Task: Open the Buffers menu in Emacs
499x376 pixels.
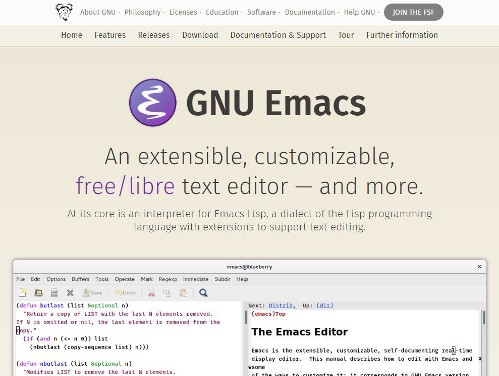Action: tap(80, 279)
